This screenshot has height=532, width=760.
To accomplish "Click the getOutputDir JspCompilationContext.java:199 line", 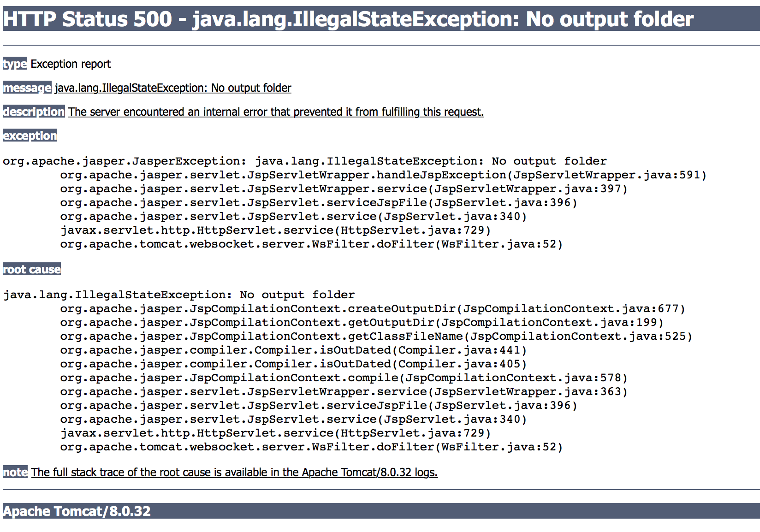I will (362, 322).
